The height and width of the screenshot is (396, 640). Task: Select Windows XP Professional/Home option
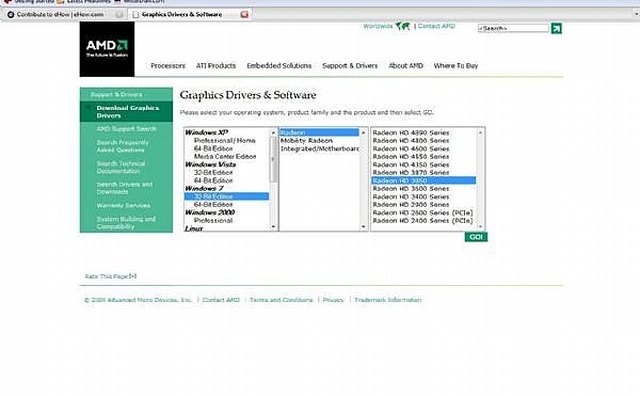pos(224,140)
